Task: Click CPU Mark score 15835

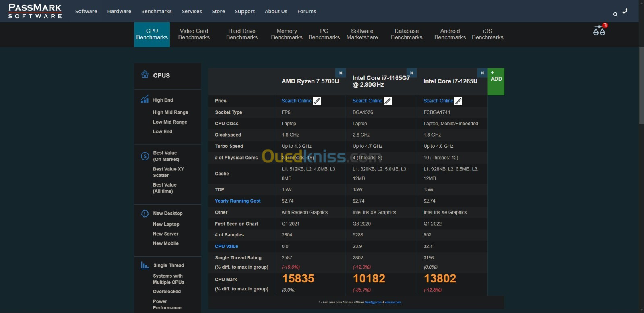Action: click(x=298, y=278)
